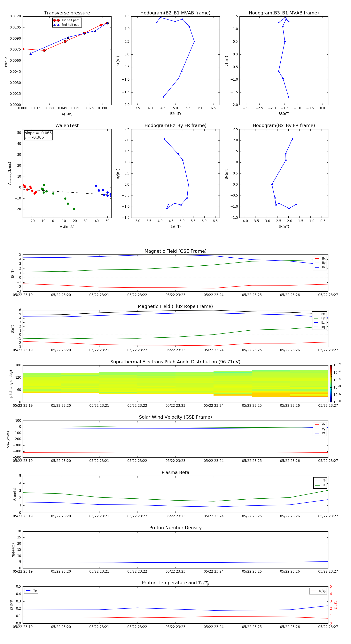Image resolution: width=351 pixels, height=644 pixels.
Task: Click the pitch angle distribution colorbar
Action: tap(331, 384)
